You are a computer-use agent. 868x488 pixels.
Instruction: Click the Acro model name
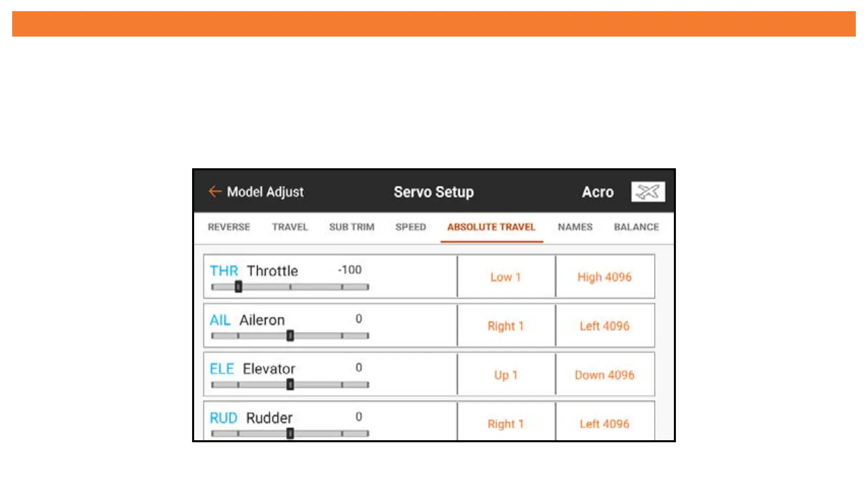coord(598,192)
